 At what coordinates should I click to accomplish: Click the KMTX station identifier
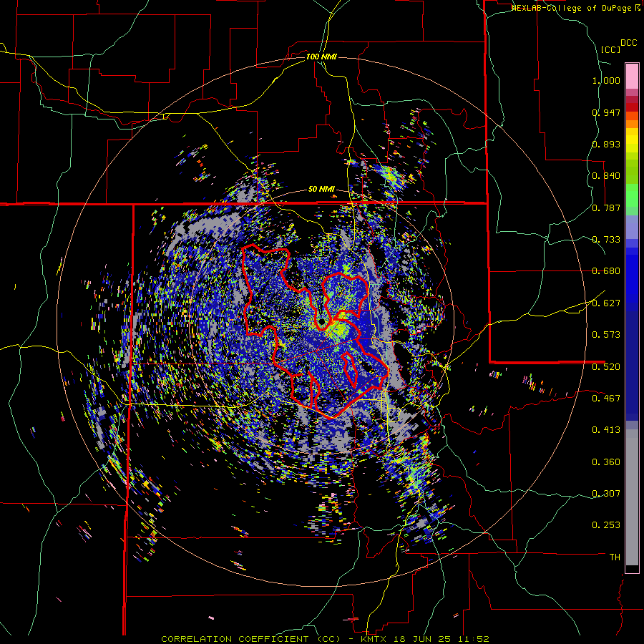375,639
